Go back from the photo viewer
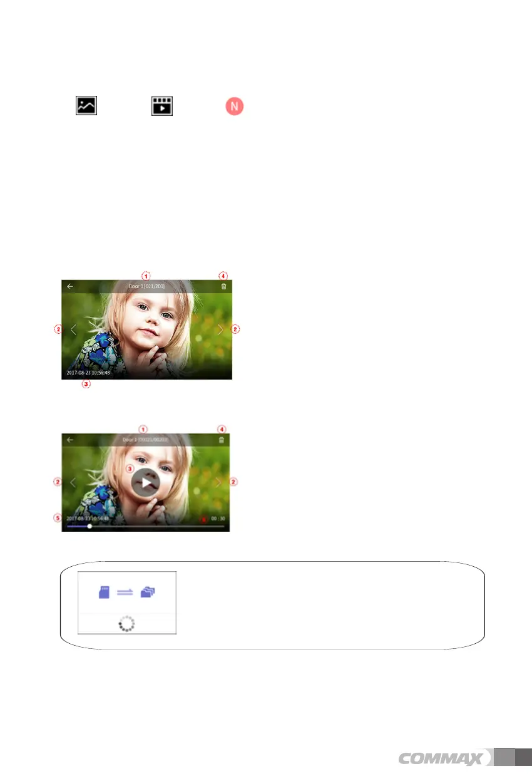 pyautogui.click(x=70, y=286)
